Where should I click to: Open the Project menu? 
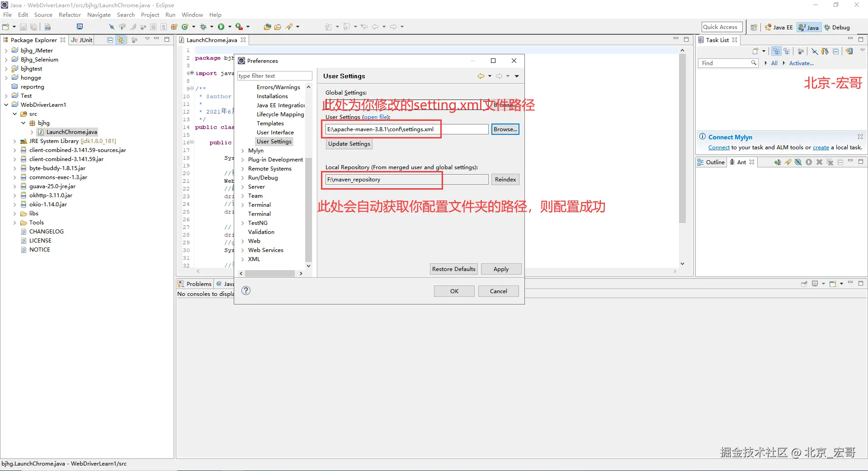tap(150, 15)
